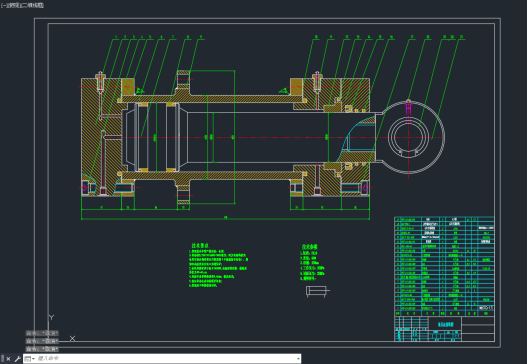The image size is (527, 364).
Task: Select the parts list header row above the title block
Action: tap(444, 313)
